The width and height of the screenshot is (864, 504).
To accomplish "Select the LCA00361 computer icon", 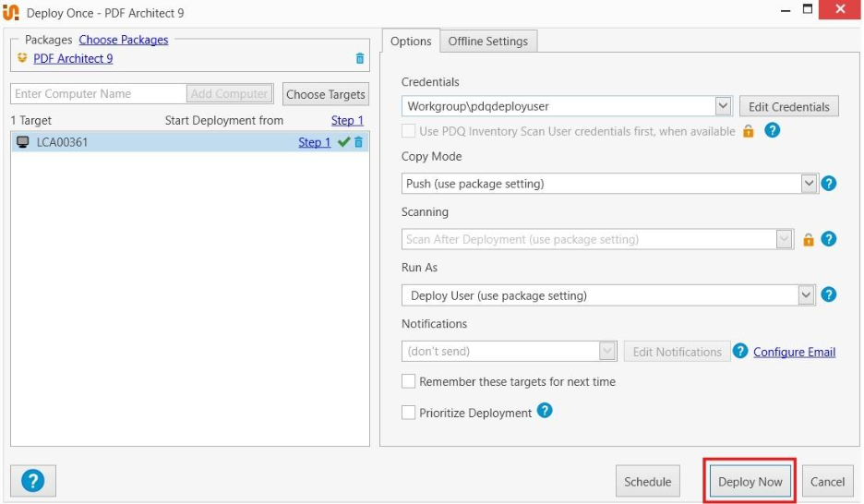I will tap(22, 142).
